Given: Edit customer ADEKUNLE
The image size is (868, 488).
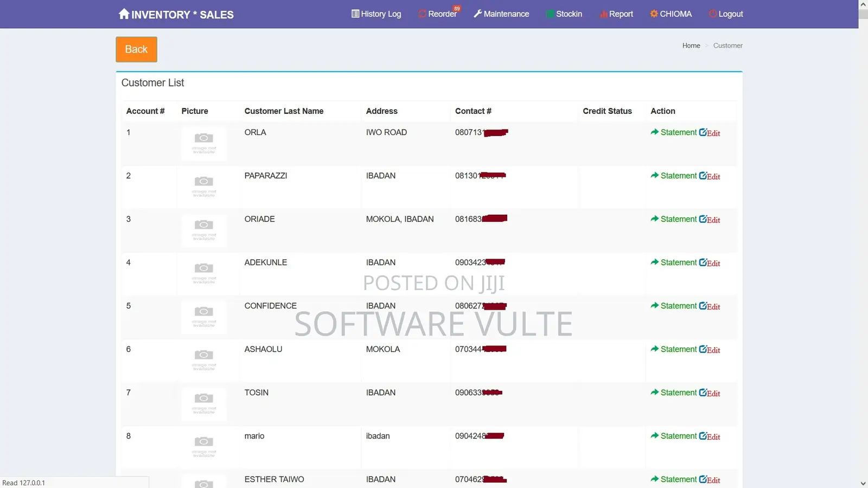Looking at the screenshot, I should click(710, 263).
